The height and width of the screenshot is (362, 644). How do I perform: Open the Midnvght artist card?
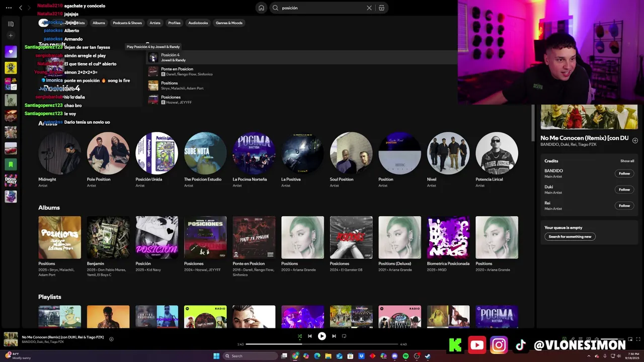[59, 160]
